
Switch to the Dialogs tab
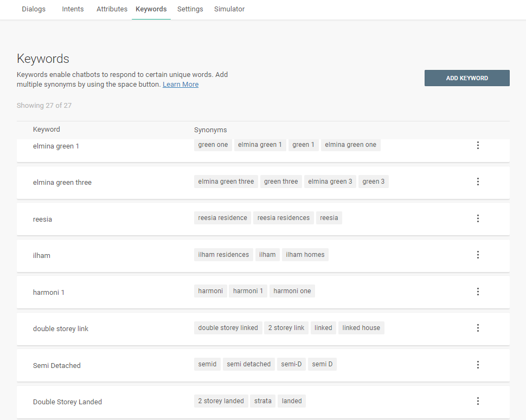(x=34, y=9)
